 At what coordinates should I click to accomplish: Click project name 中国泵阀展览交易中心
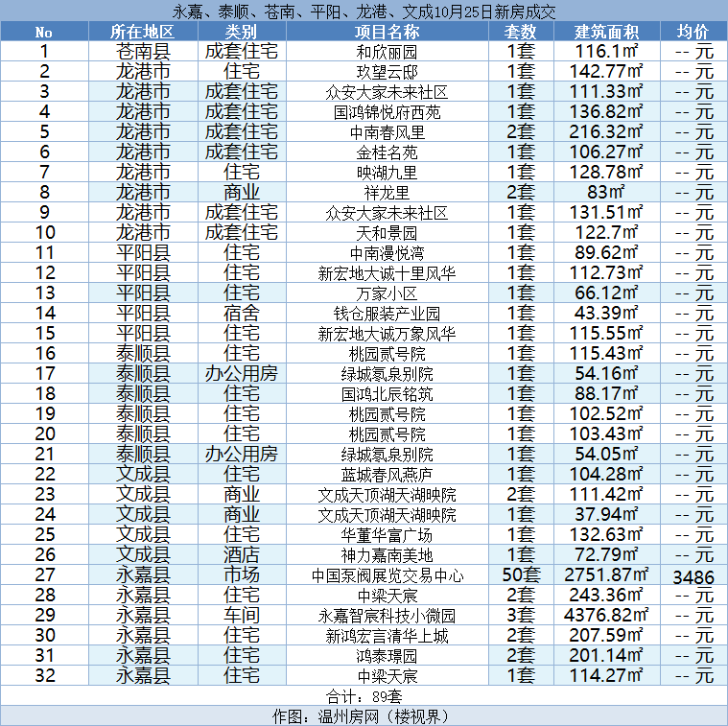(387, 575)
